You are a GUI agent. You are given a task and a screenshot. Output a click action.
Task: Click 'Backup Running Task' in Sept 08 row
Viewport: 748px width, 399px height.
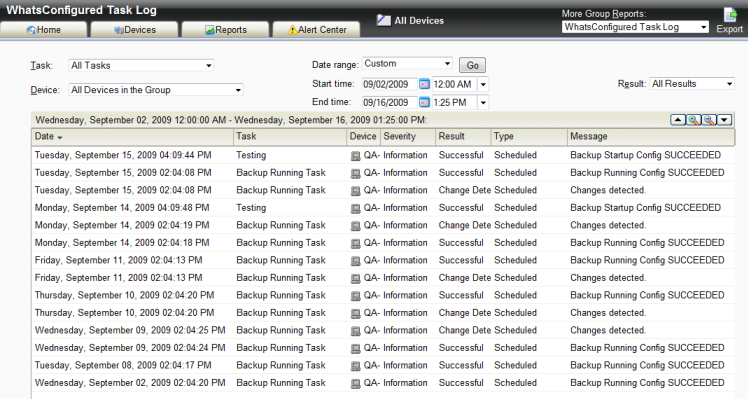pyautogui.click(x=281, y=365)
